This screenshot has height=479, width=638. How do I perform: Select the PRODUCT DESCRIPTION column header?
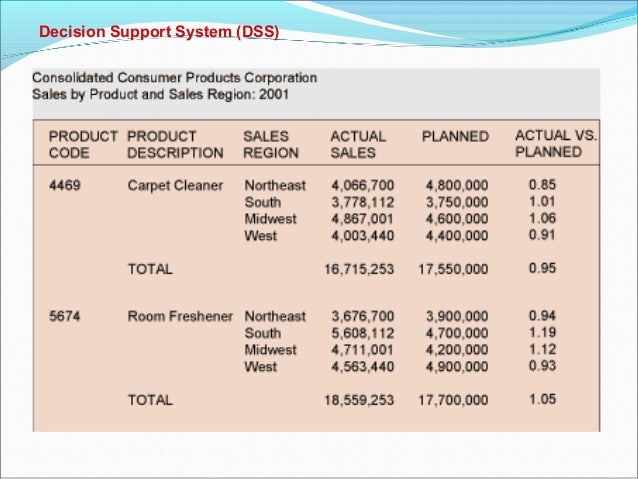175,144
